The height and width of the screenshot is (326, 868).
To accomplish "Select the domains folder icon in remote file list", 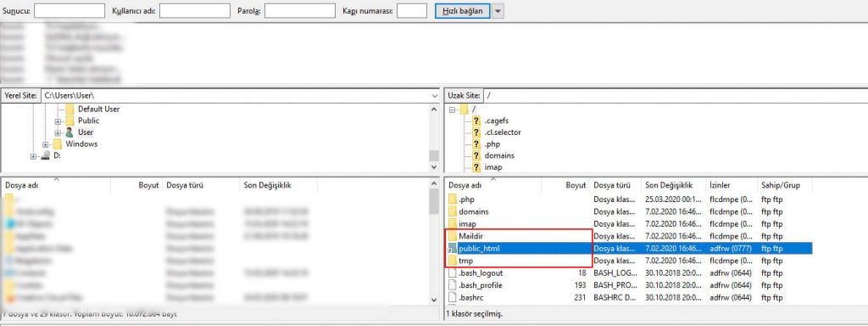I will coord(453,211).
